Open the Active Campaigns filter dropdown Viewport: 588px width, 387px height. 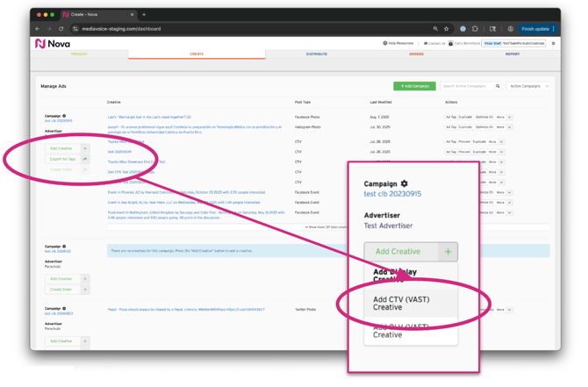(x=528, y=86)
